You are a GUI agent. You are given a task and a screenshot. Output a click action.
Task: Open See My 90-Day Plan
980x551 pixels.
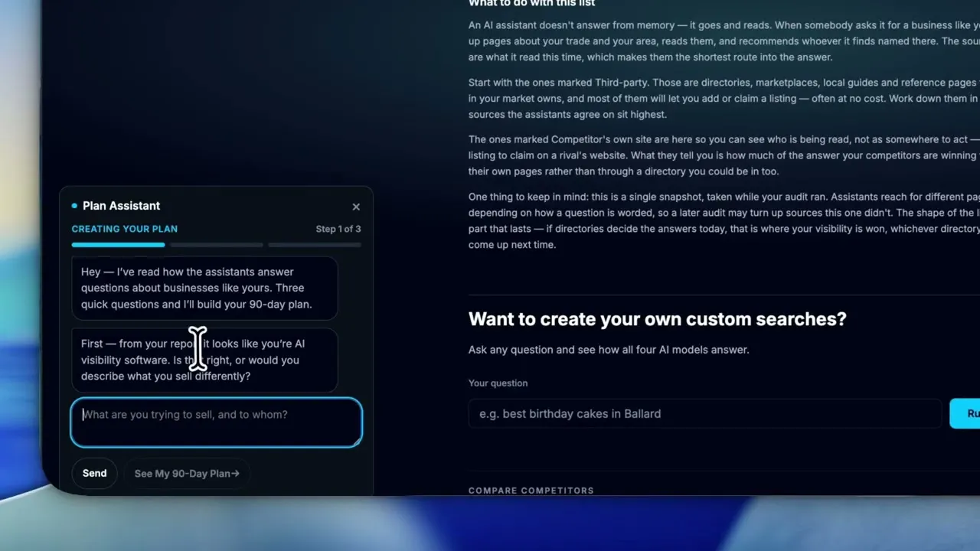click(x=187, y=474)
